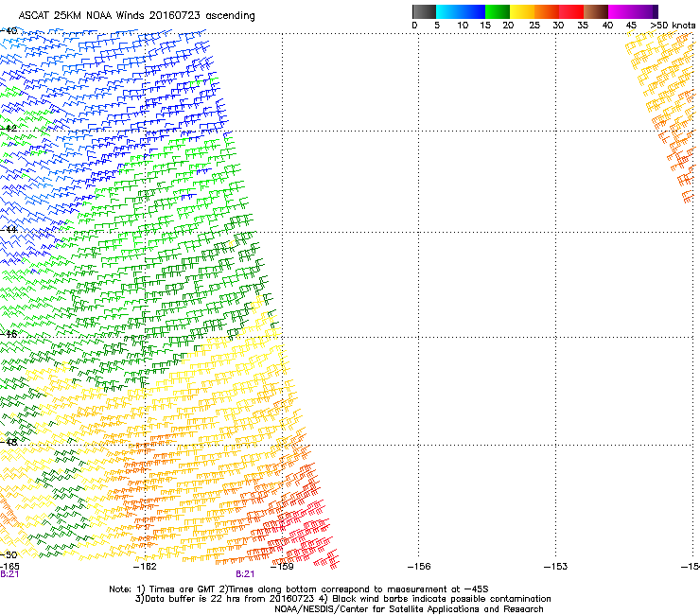
Task: Click the "15" label under the color bar
Action: 485,26
